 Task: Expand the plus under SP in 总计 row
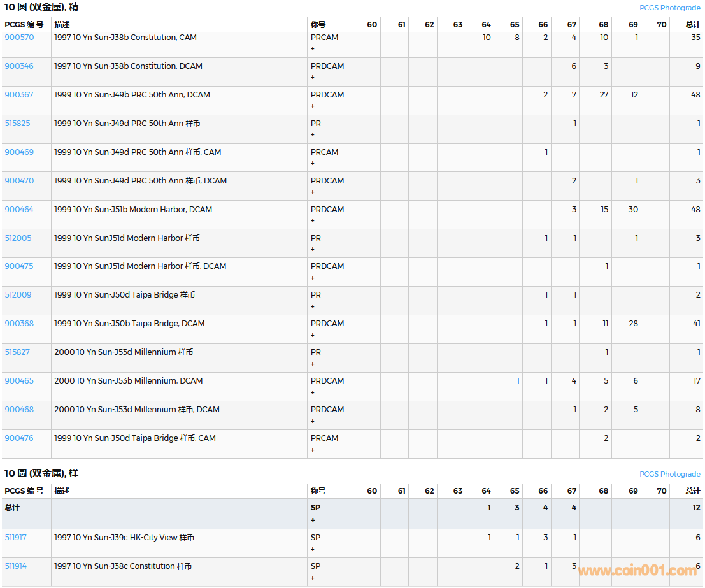(313, 520)
